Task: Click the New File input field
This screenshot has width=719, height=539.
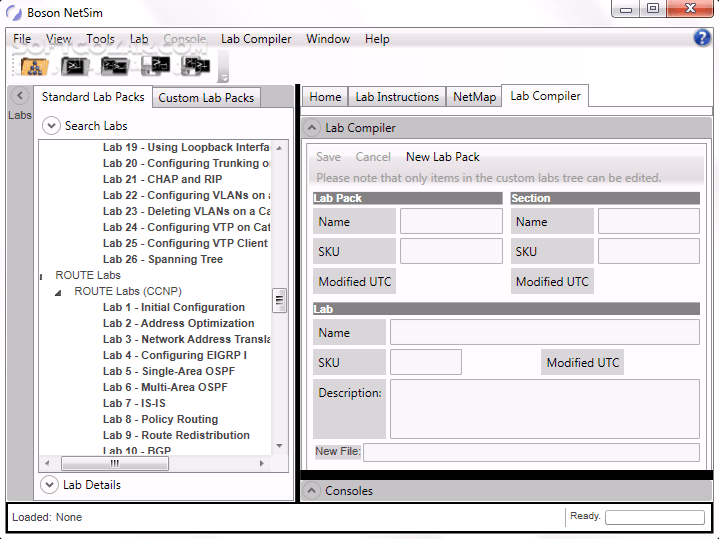Action: point(531,452)
